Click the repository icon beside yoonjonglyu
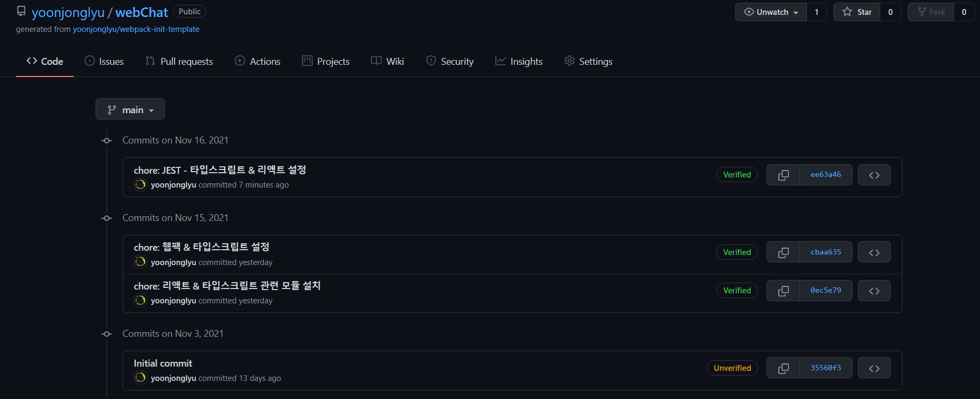 click(21, 12)
